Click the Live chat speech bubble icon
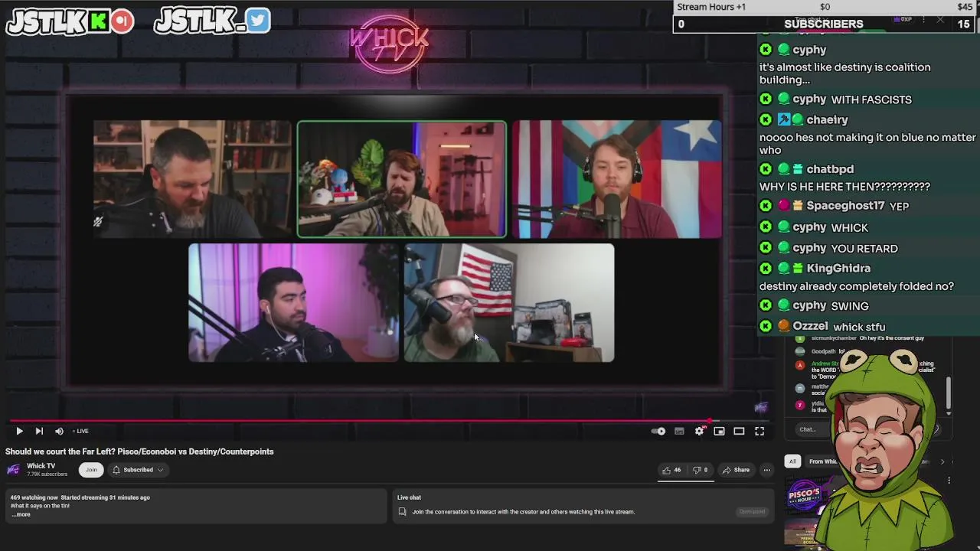Image resolution: width=980 pixels, height=551 pixels. point(403,512)
